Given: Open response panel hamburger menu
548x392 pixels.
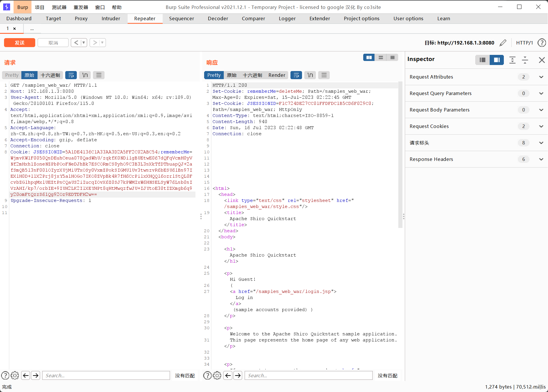Looking at the screenshot, I should [324, 75].
